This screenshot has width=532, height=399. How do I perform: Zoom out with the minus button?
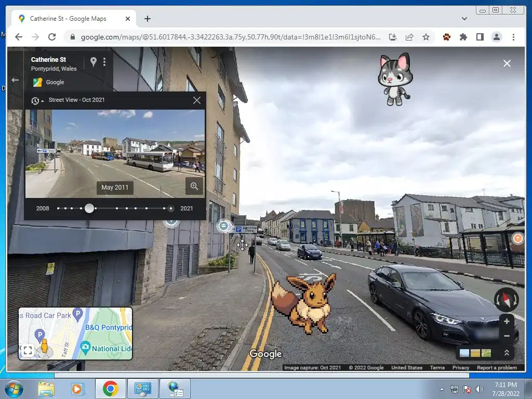(x=507, y=336)
